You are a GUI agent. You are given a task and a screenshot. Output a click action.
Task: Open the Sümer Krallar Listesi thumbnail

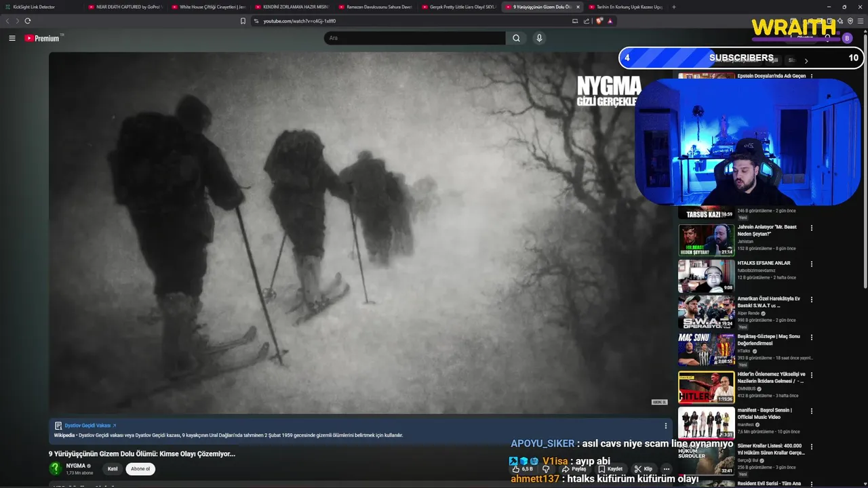(x=706, y=460)
